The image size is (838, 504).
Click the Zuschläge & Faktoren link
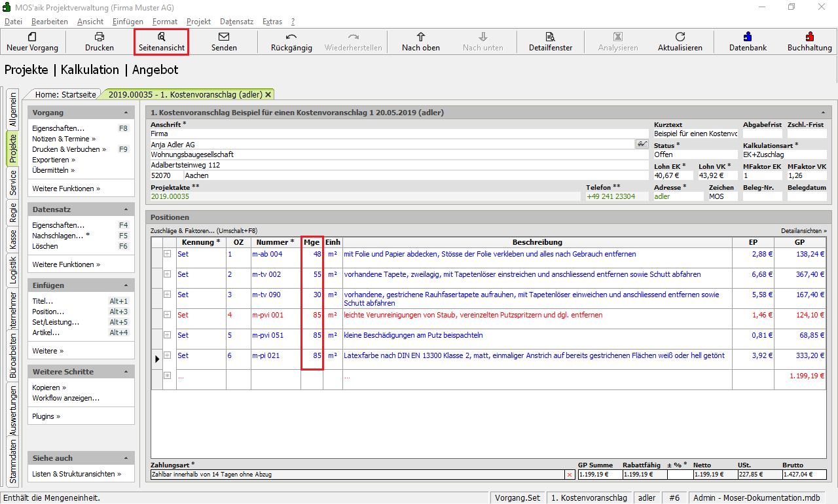[204, 231]
